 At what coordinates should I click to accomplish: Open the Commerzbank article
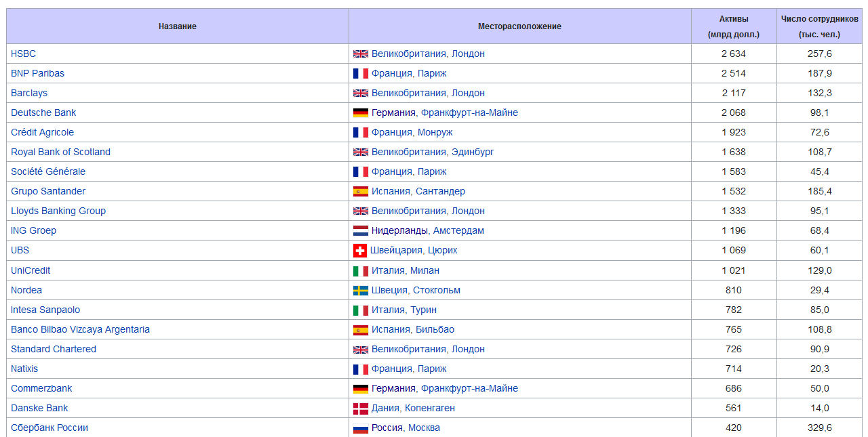click(41, 388)
